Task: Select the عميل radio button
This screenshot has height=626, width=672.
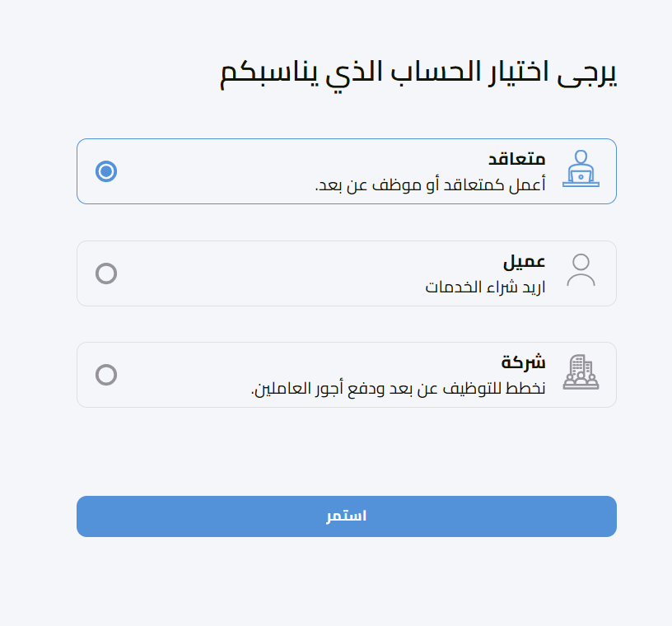Action: point(106,273)
